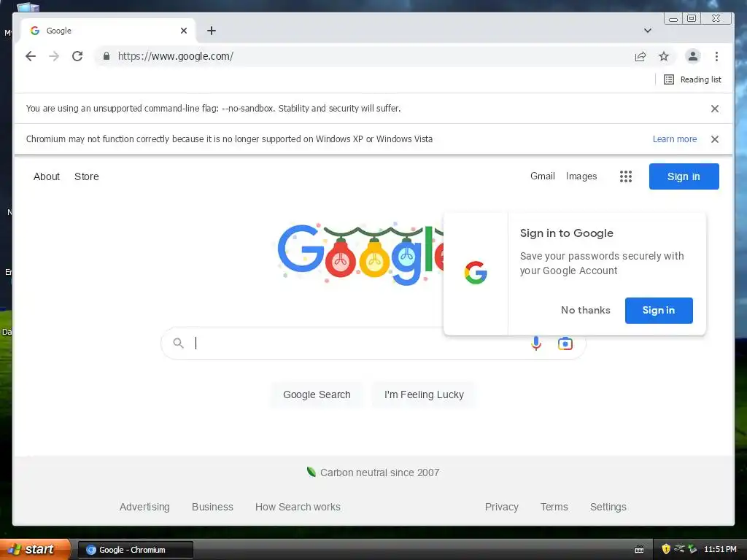Click I'm Feeling Lucky button

424,394
